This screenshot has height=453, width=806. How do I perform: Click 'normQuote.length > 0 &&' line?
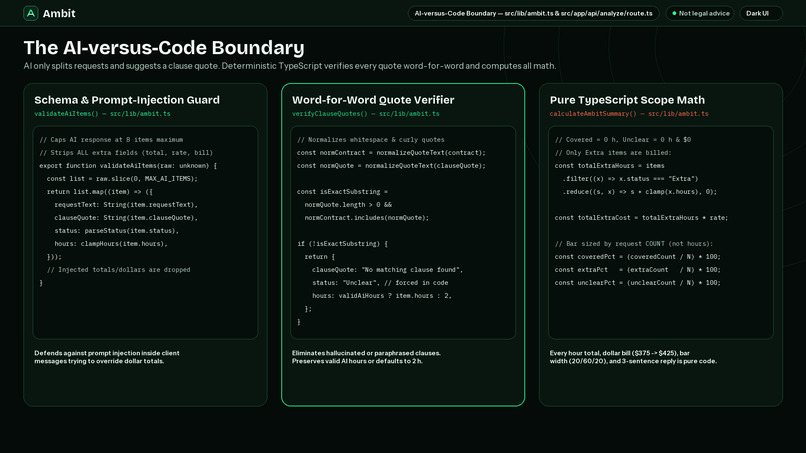(348, 205)
